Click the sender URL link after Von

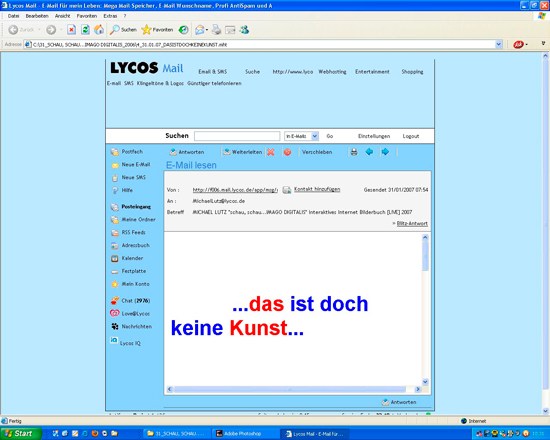235,190
